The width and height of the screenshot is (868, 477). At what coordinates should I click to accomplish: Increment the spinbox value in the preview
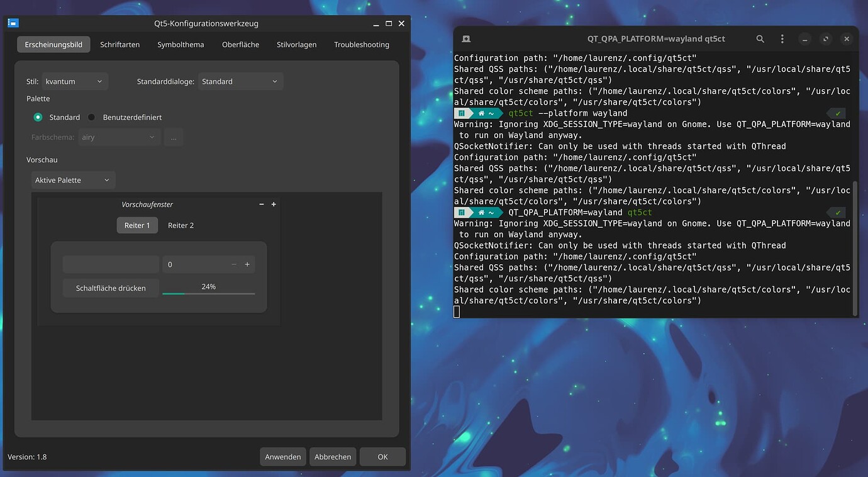pos(247,264)
